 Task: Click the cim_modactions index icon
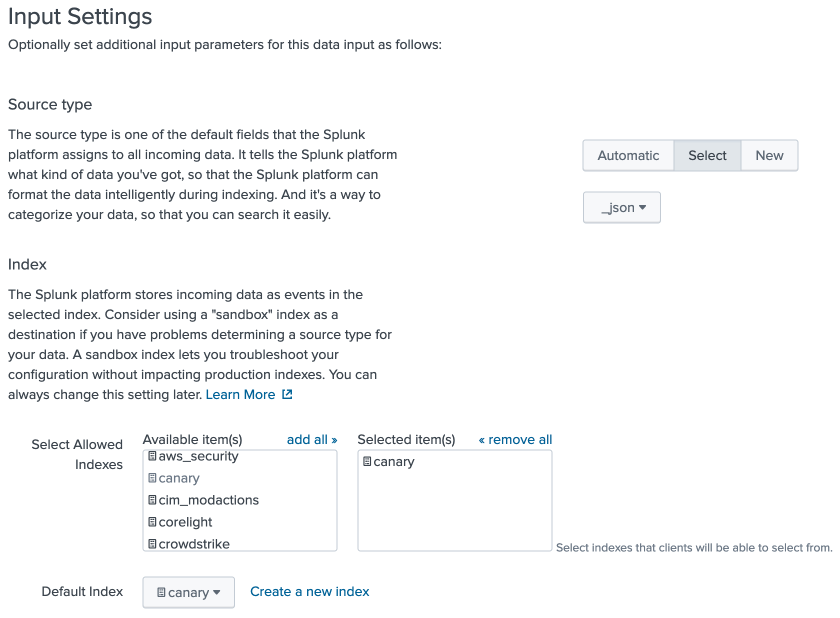pyautogui.click(x=152, y=499)
